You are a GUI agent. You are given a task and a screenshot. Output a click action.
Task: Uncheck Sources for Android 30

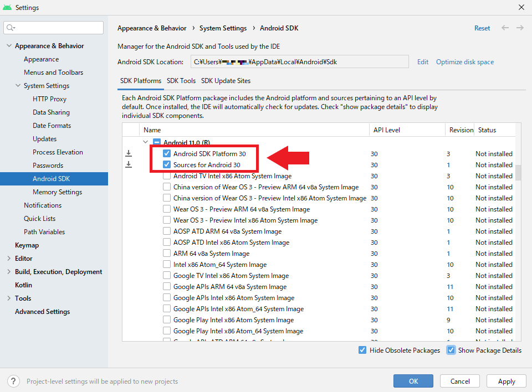[x=167, y=164]
